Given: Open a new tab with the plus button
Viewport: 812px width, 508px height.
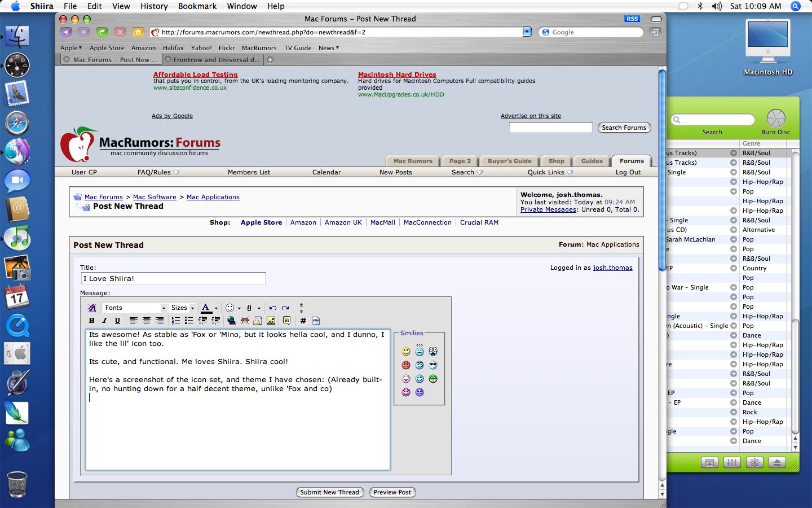Looking at the screenshot, I should click(x=270, y=59).
